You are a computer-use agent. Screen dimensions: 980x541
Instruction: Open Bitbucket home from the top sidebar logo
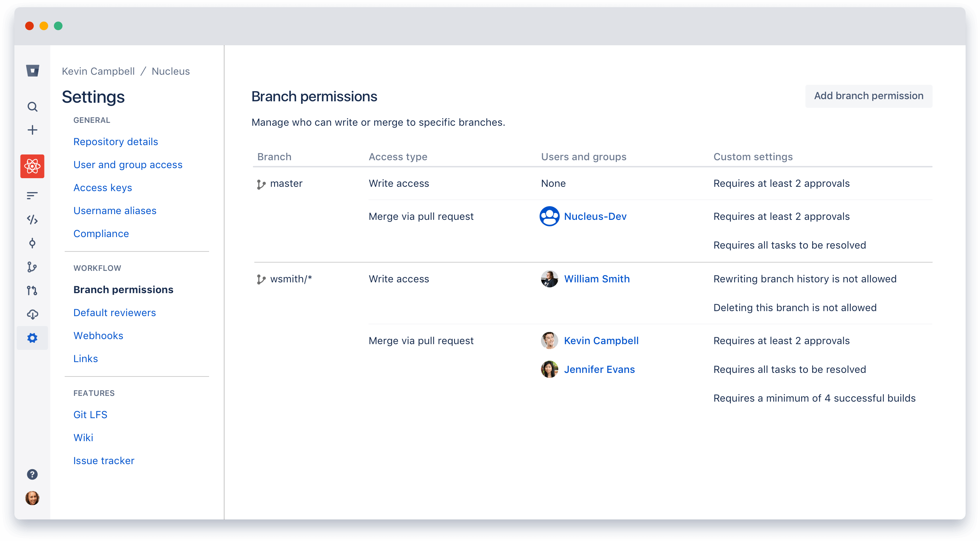(33, 71)
